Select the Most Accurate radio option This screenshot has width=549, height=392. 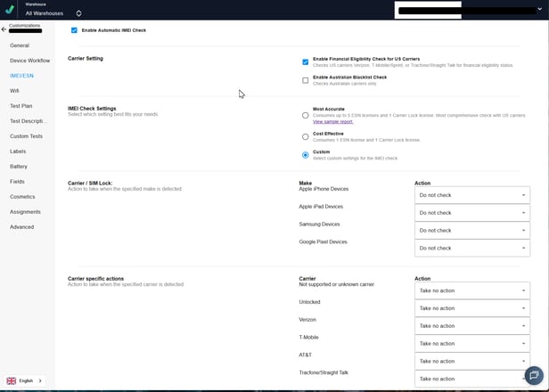pos(306,115)
